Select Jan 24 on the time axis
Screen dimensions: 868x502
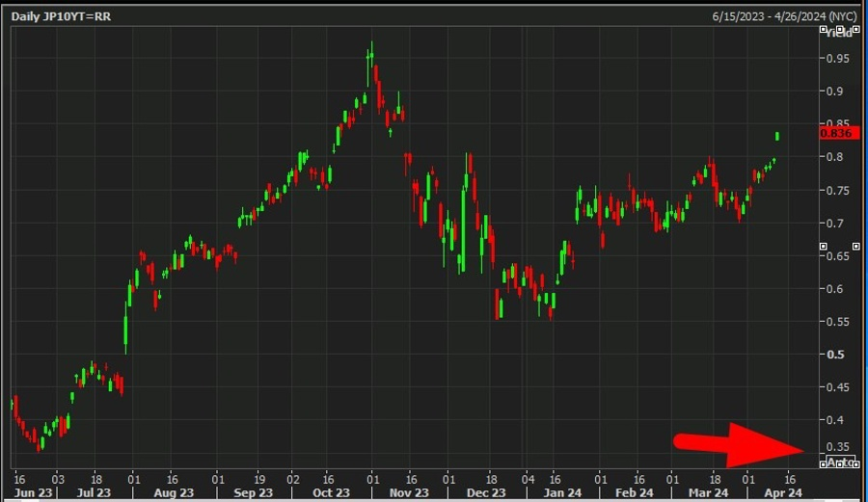click(x=562, y=492)
